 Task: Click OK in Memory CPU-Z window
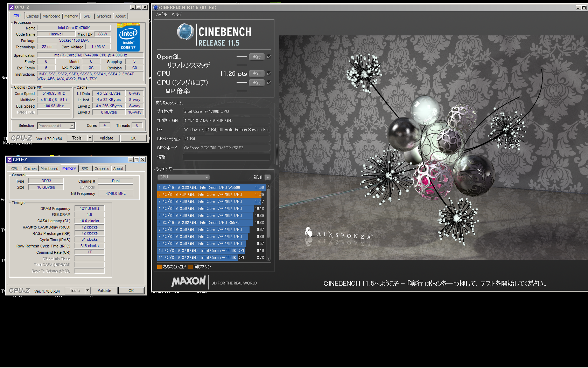tap(131, 291)
